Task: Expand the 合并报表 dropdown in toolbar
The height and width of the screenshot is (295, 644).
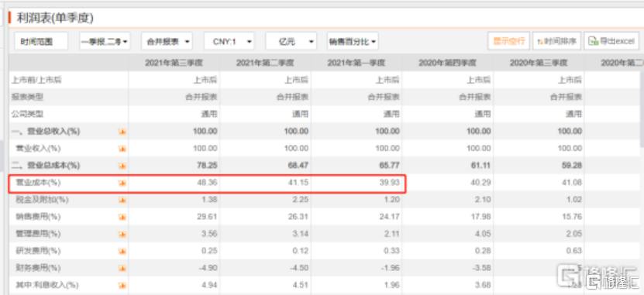Action: click(167, 41)
